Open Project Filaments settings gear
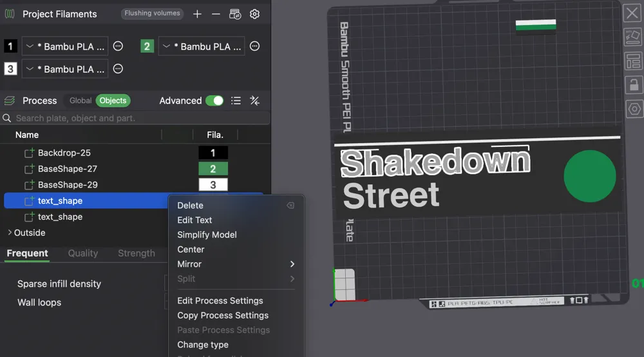This screenshot has width=644, height=357. pyautogui.click(x=254, y=14)
